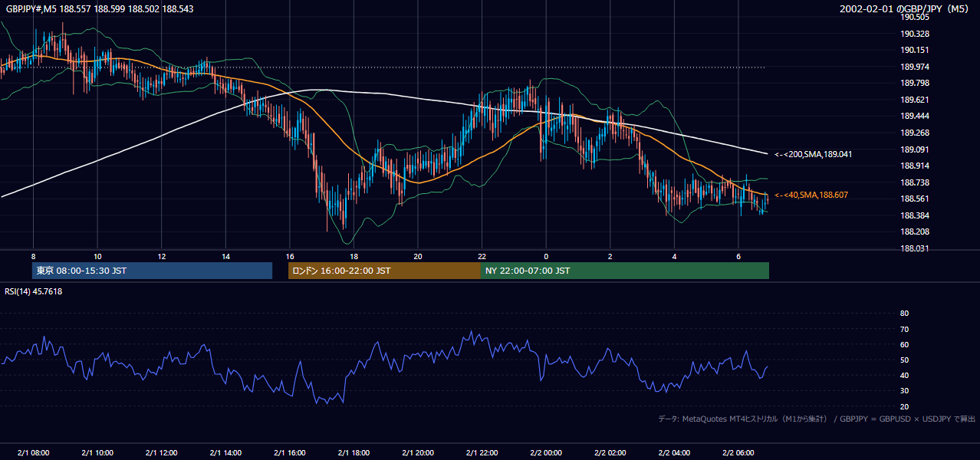Click hour tick 0 under the price chart
Image resolution: width=980 pixels, height=460 pixels.
(546, 256)
